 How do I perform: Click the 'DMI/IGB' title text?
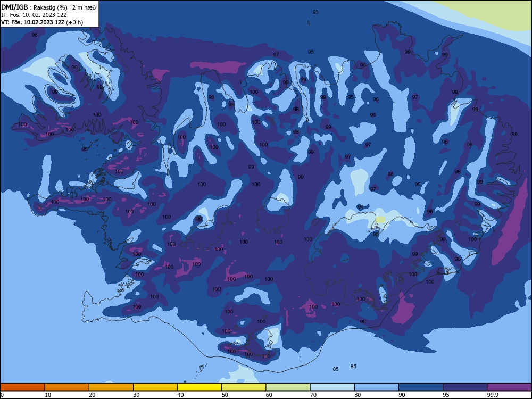click(14, 7)
